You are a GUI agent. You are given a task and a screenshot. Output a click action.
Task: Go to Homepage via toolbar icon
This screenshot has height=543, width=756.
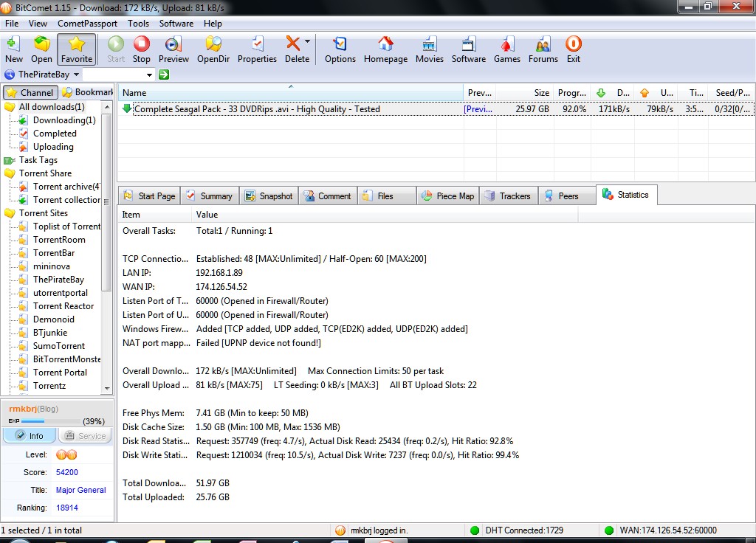tap(385, 49)
